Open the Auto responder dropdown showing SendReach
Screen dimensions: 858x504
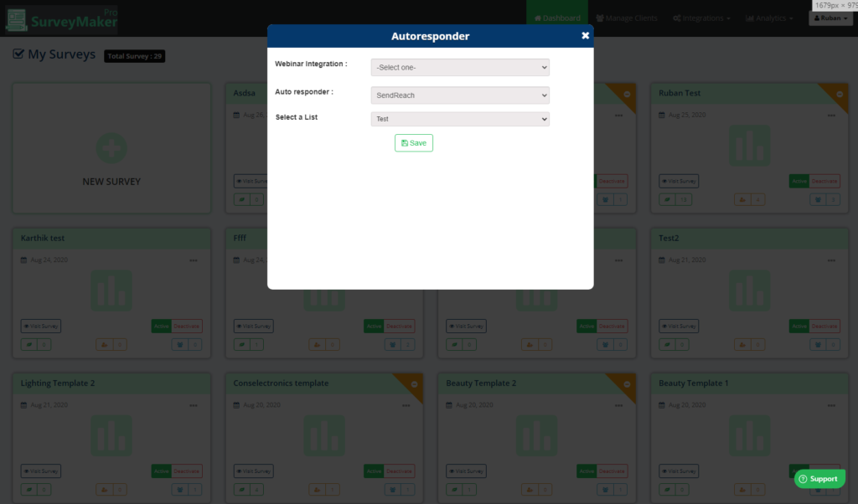click(460, 95)
